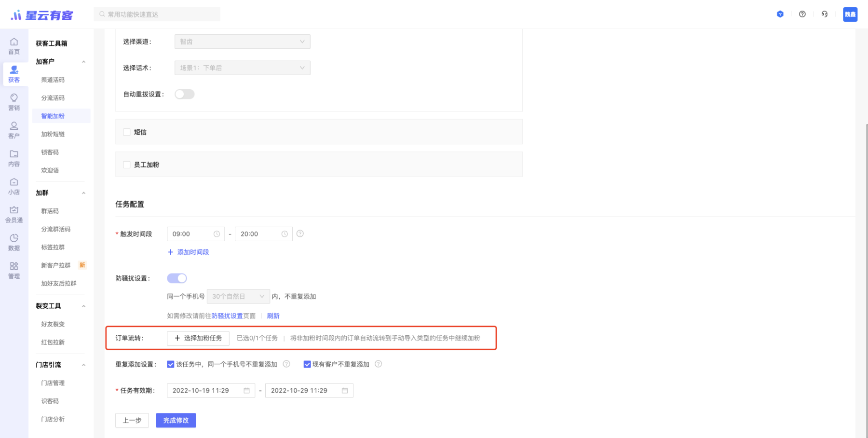Click the 常用功能快速直达 search field
This screenshot has width=868, height=438.
click(157, 14)
